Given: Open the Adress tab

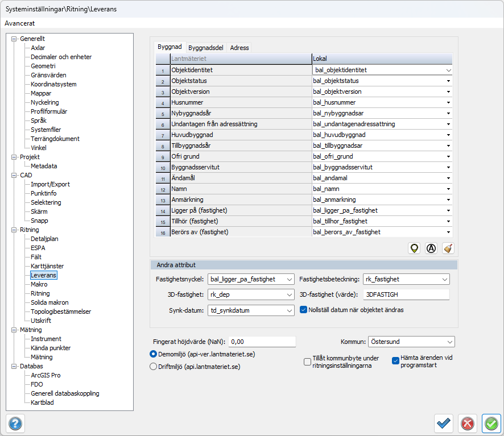Looking at the screenshot, I should tap(239, 48).
